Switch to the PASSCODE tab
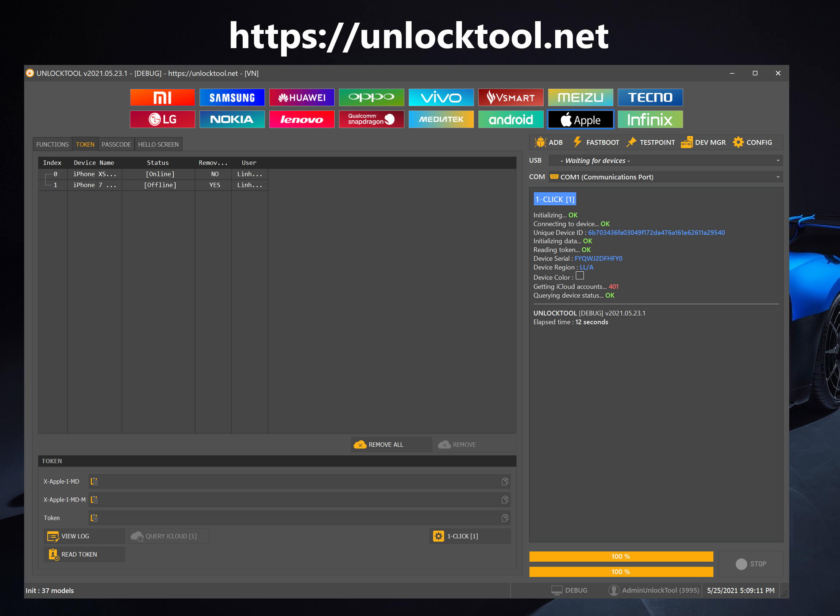 click(116, 144)
